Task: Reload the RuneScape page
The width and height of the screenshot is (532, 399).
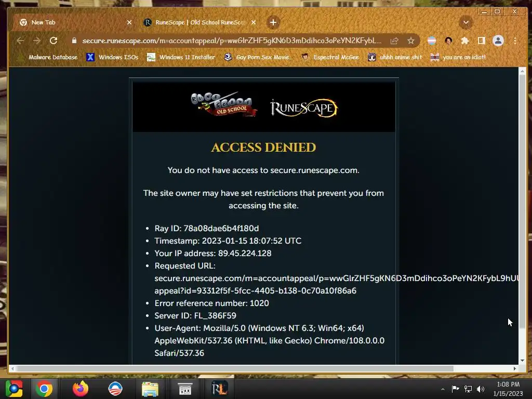Action: click(x=54, y=41)
